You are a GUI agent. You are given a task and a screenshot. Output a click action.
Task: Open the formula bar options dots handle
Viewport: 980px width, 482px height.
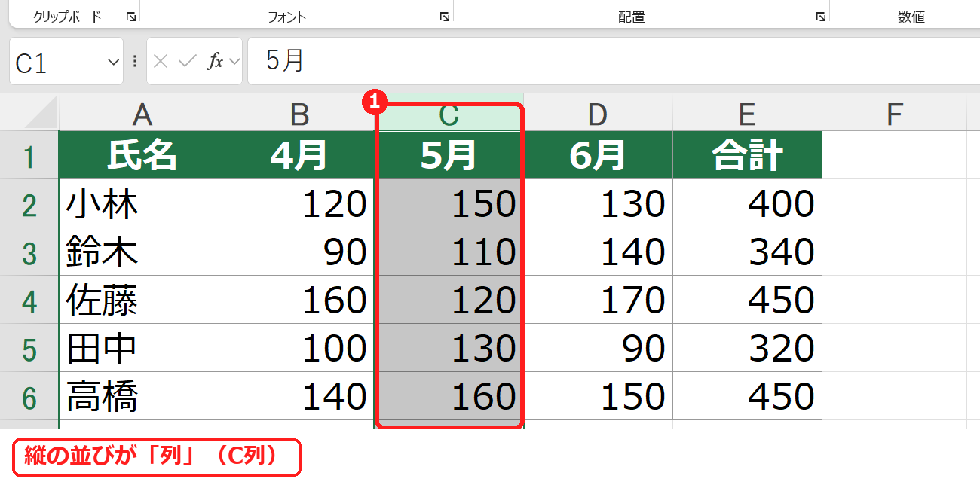pyautogui.click(x=135, y=62)
